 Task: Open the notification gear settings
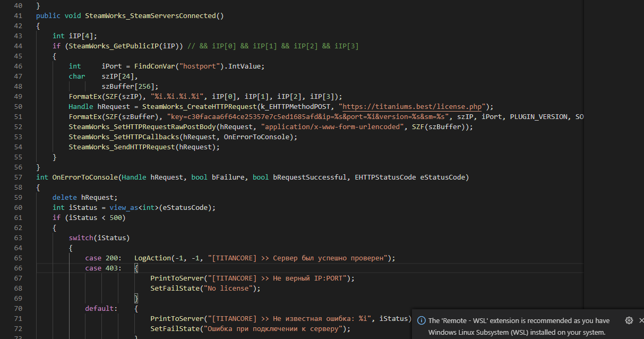629,320
